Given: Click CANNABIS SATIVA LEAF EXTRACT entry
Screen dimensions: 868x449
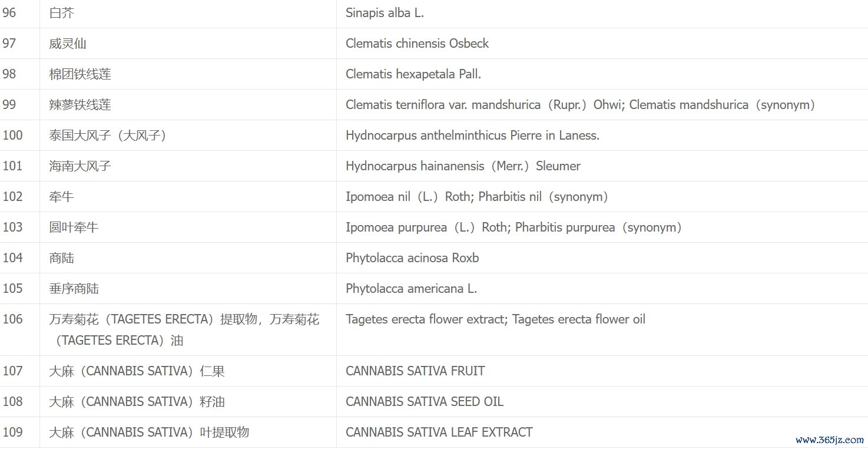Looking at the screenshot, I should (x=439, y=433).
